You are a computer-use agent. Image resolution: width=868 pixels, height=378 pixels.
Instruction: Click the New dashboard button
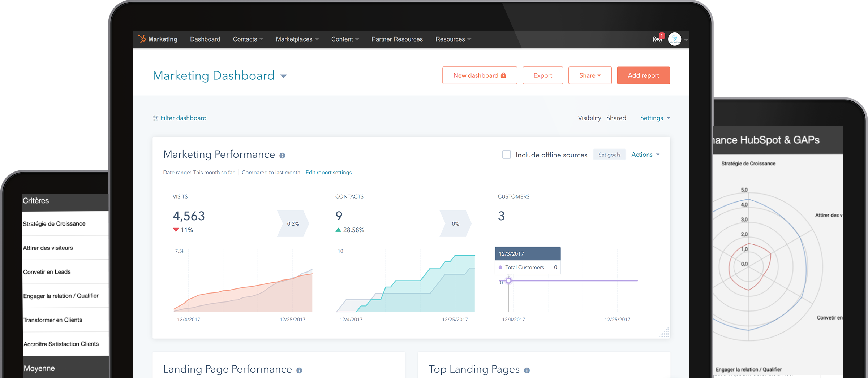[480, 75]
